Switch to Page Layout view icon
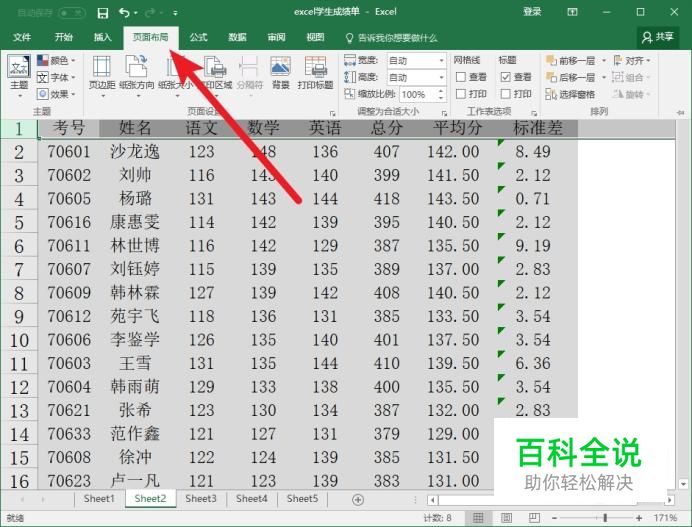 pos(506,518)
